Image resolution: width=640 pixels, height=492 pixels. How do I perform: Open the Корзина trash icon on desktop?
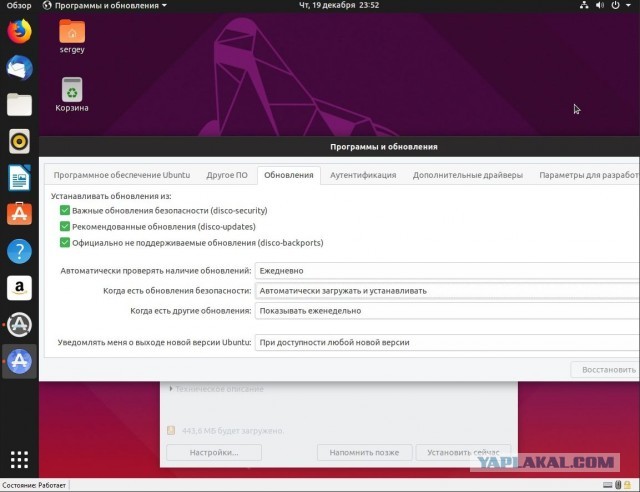pos(72,95)
